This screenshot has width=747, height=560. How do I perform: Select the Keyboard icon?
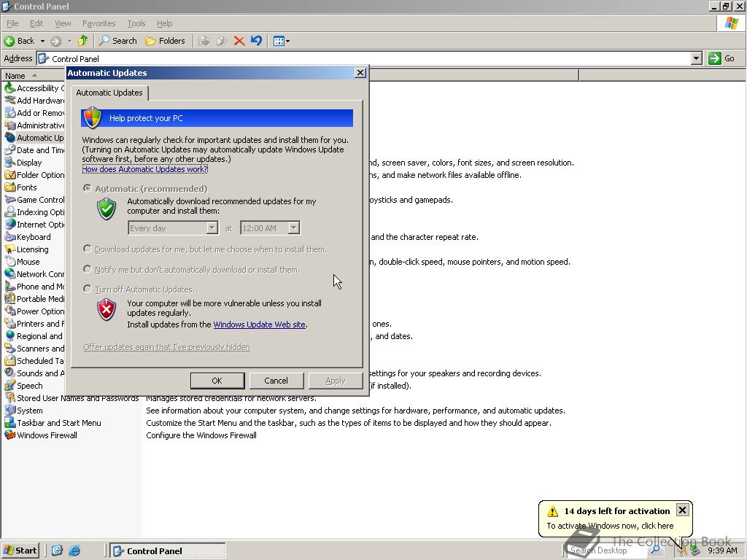coord(10,237)
